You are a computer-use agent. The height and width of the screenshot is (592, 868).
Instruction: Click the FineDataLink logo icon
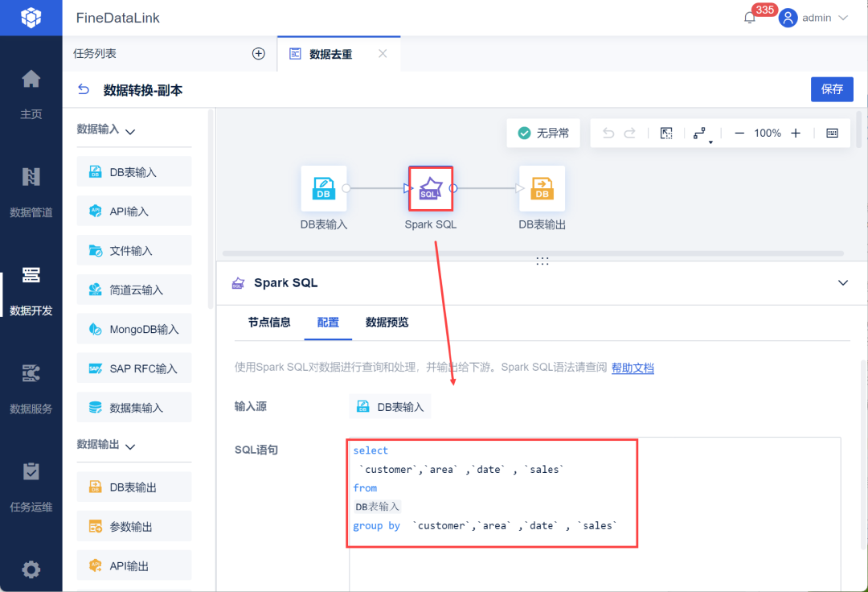click(31, 18)
